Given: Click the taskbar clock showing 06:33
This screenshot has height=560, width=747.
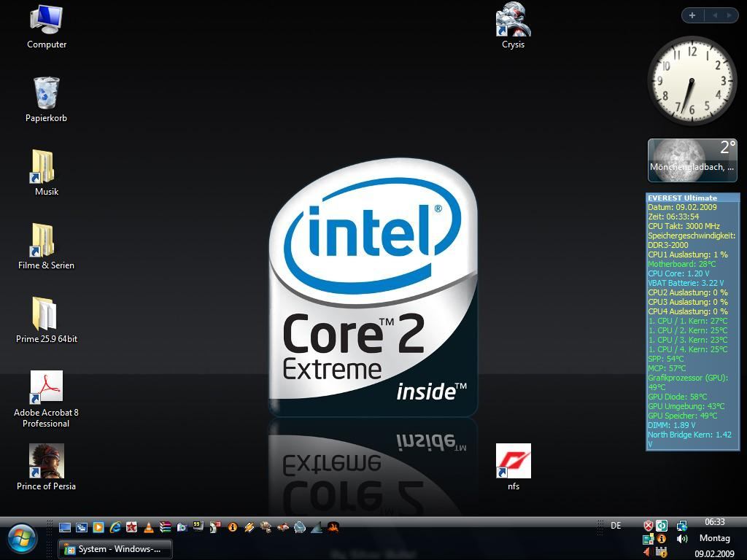Looking at the screenshot, I should (715, 522).
